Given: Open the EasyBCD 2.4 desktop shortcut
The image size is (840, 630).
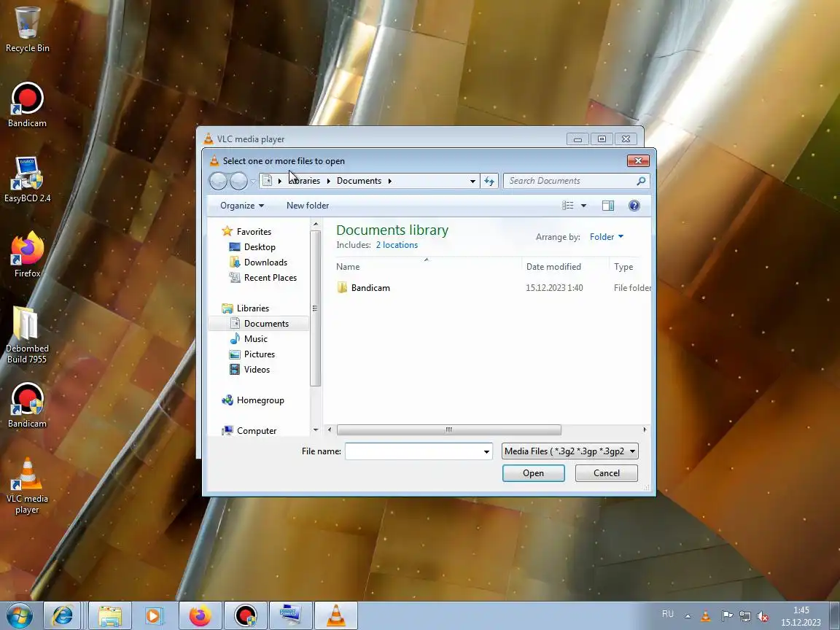Looking at the screenshot, I should click(x=27, y=179).
